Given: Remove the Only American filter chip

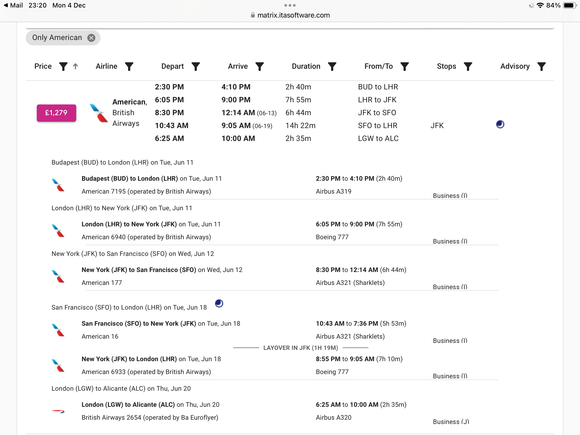Looking at the screenshot, I should coord(91,38).
